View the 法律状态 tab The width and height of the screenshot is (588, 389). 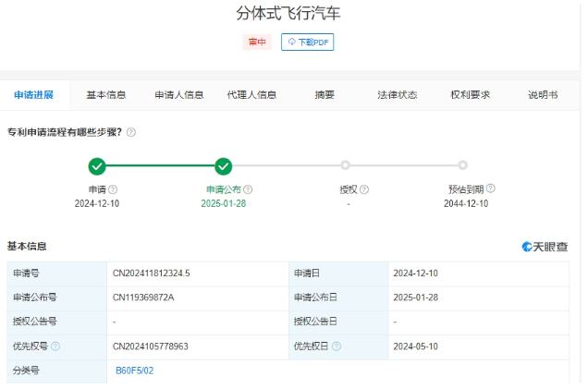398,95
